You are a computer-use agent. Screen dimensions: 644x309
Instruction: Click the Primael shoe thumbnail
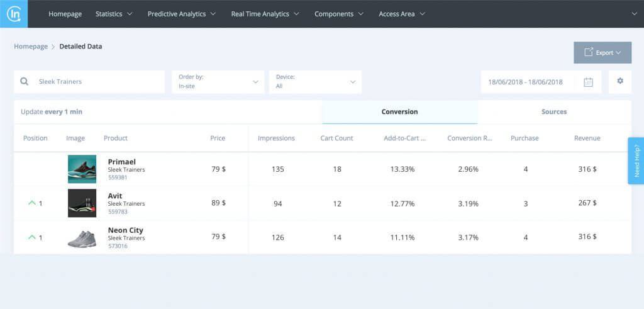[82, 169]
